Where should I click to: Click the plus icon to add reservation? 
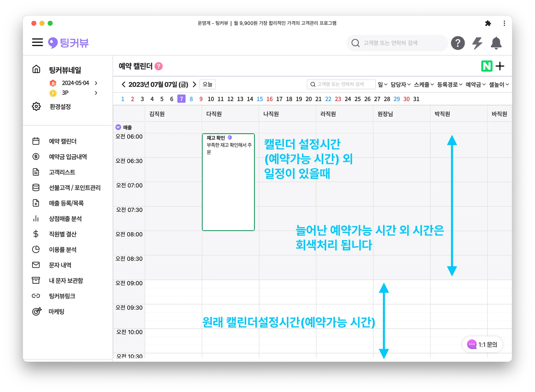500,66
